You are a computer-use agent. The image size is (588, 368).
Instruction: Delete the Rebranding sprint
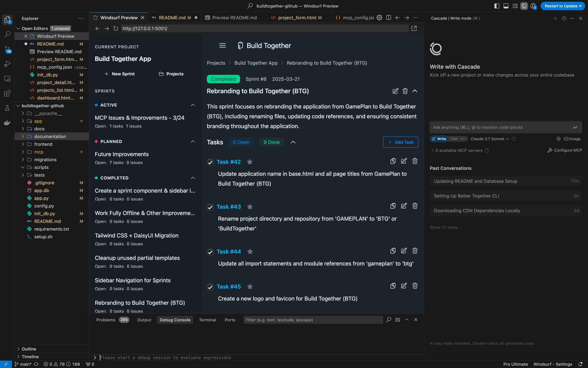pos(405,91)
